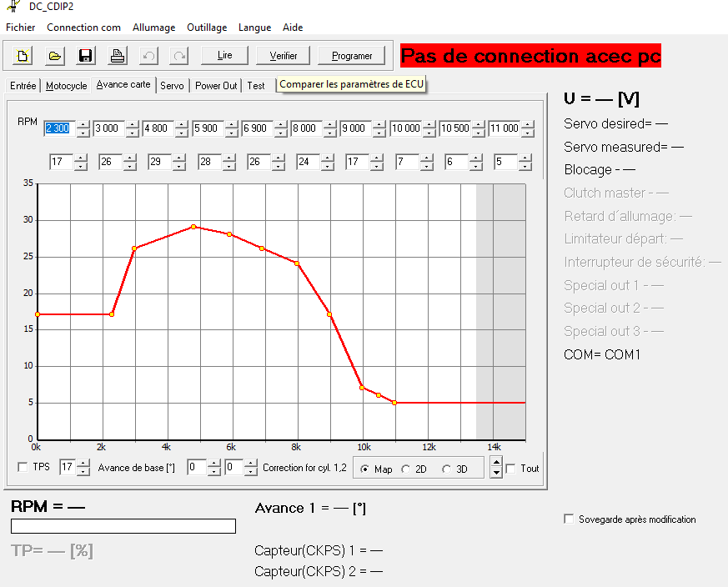Click the up arrow beside the Tout checkbox
The width and height of the screenshot is (728, 587).
click(496, 463)
